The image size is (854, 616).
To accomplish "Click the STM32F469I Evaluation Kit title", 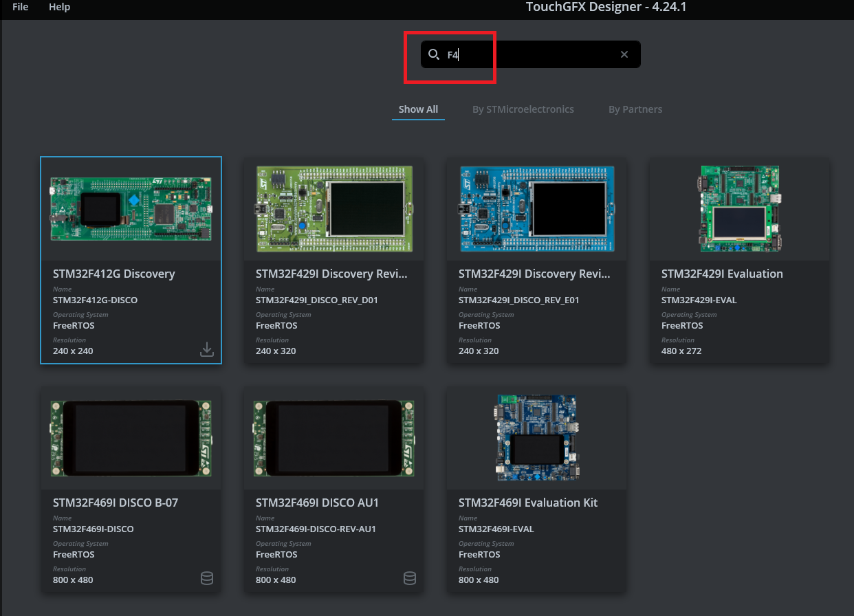I will coord(528,503).
